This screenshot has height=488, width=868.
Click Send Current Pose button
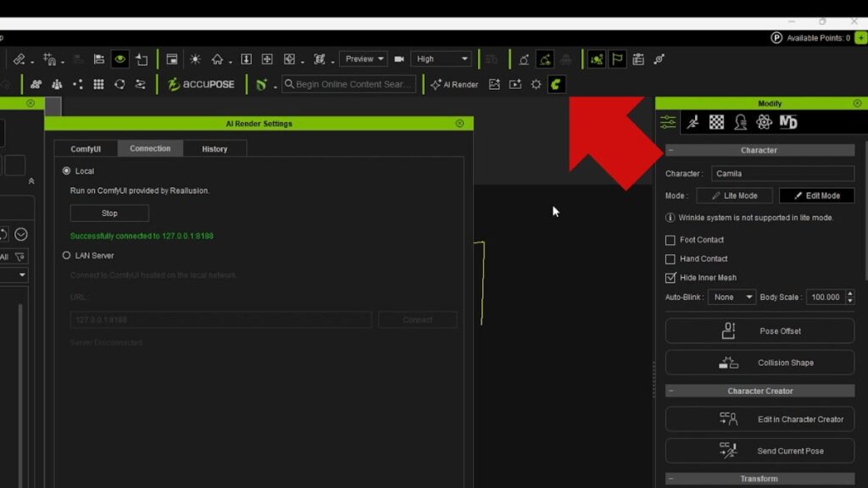[x=759, y=451]
